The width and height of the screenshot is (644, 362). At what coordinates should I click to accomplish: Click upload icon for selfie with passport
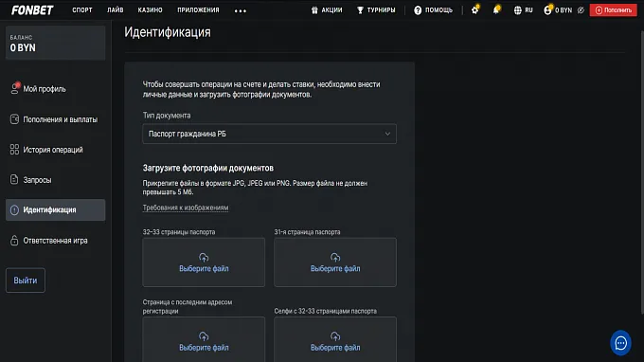[x=335, y=336]
